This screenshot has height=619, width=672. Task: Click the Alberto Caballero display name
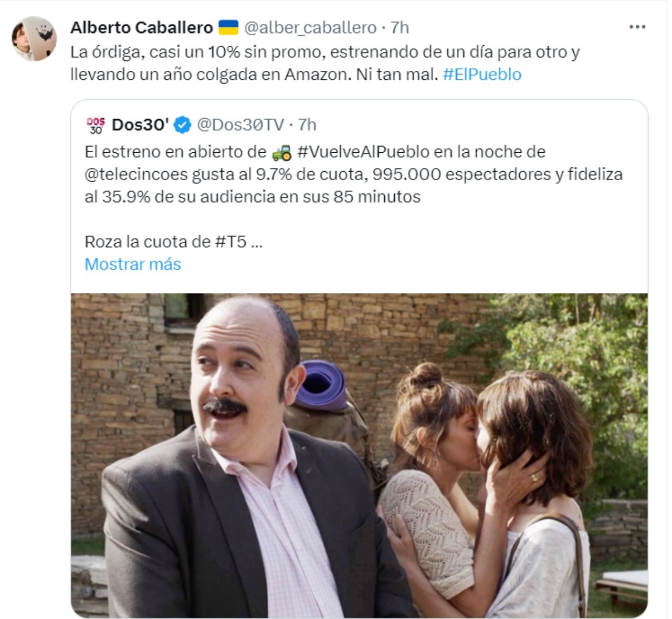[x=142, y=27]
